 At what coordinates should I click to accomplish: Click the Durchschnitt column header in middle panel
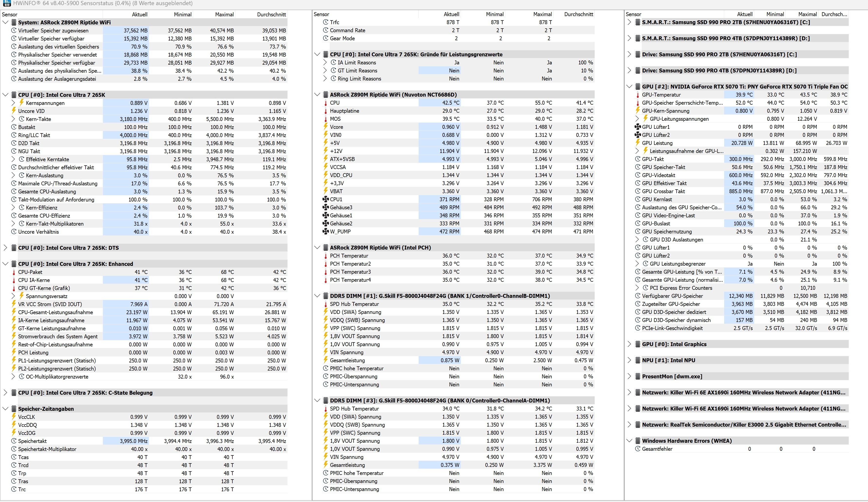pos(578,14)
